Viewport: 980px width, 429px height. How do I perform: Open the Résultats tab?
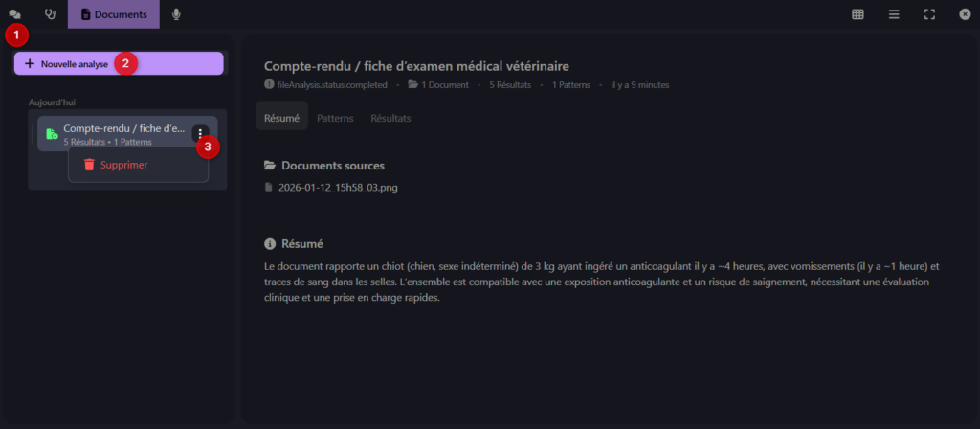(390, 118)
